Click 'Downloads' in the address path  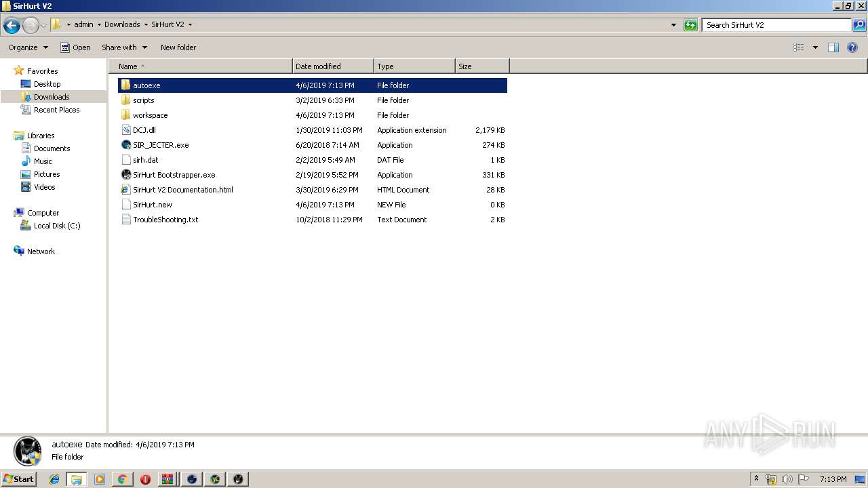point(122,24)
